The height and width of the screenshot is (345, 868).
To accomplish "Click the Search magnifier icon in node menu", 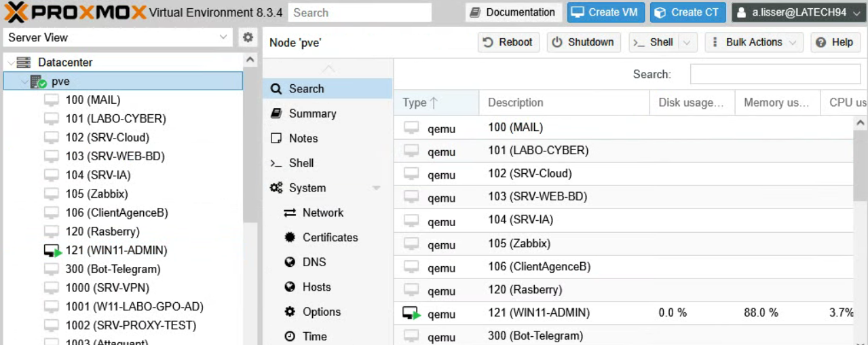I will [x=276, y=89].
